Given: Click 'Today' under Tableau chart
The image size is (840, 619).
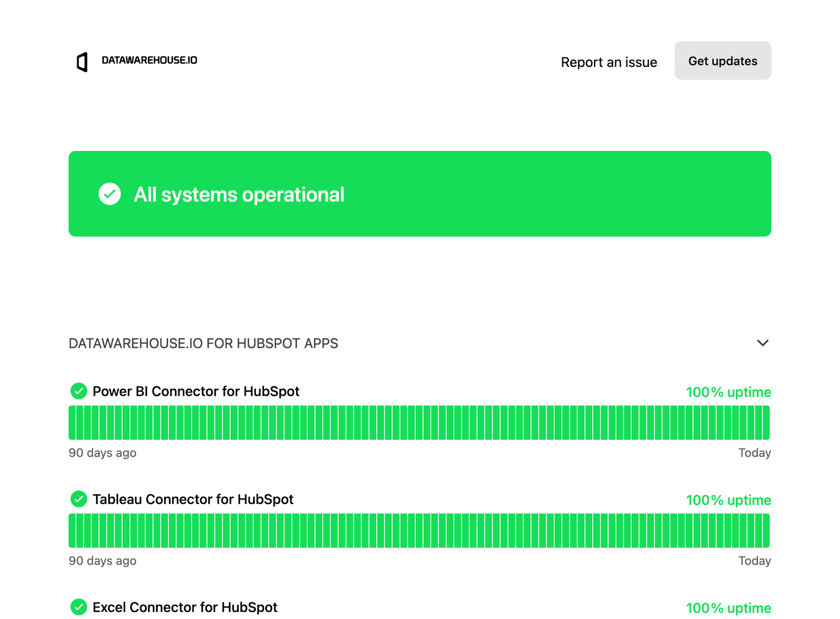Looking at the screenshot, I should 755,561.
